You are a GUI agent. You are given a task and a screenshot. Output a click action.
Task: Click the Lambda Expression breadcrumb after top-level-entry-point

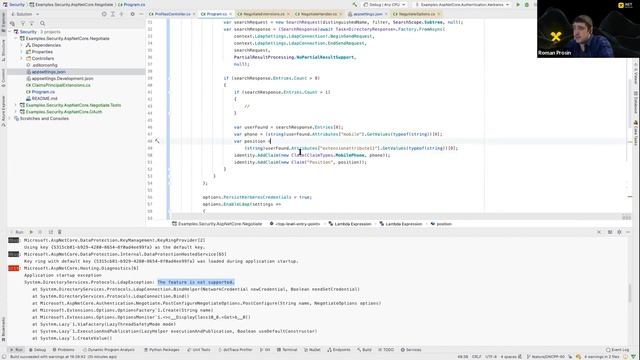350,224
